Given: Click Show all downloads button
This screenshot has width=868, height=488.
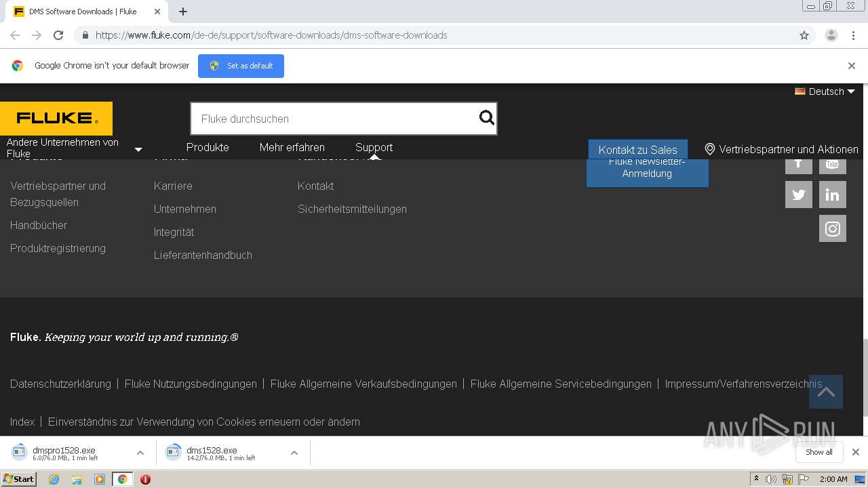Looking at the screenshot, I should click(819, 452).
